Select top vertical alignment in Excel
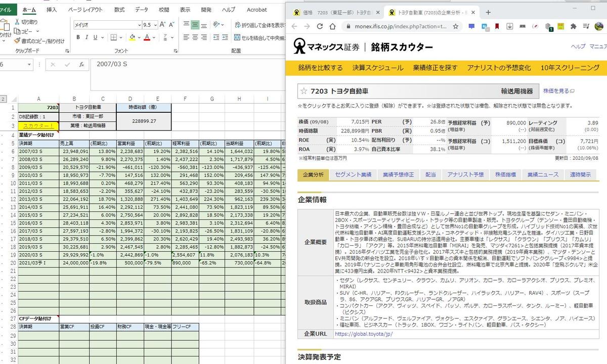607x364 pixels. pos(186,24)
